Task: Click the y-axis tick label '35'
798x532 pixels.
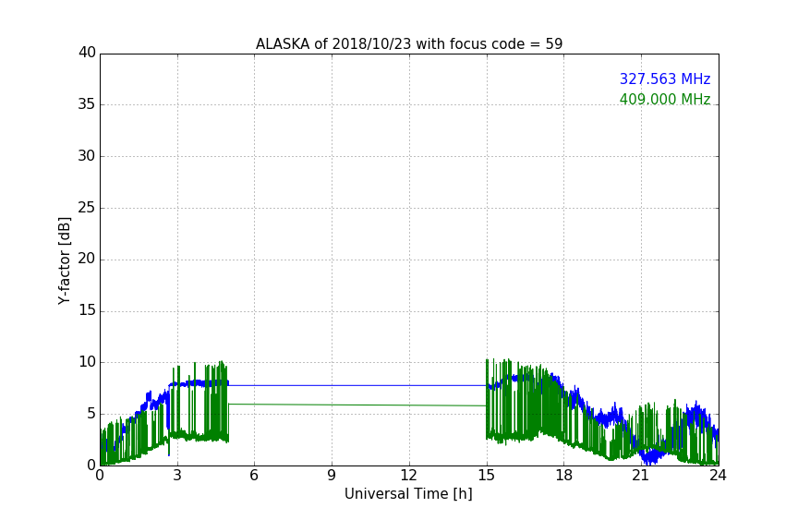Action: tap(87, 104)
